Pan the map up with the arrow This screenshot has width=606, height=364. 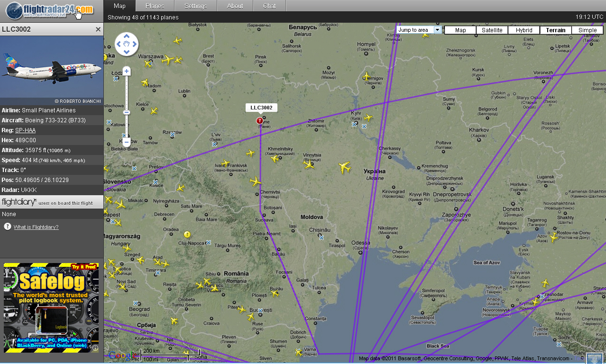(x=126, y=36)
